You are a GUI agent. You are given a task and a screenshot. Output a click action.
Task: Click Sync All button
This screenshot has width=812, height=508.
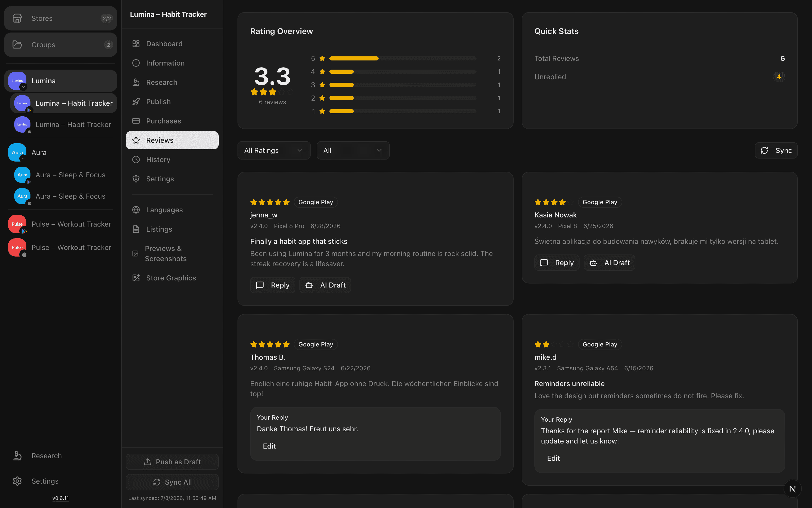[x=172, y=482]
